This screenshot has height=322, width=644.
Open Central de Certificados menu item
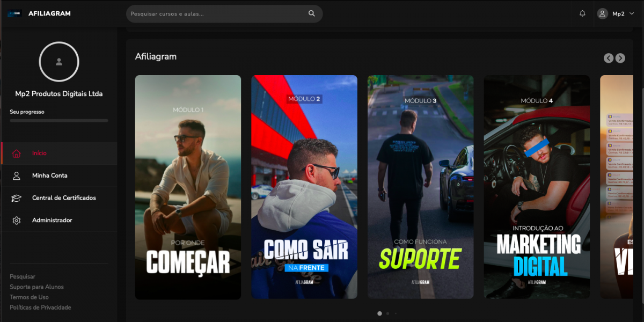pos(64,198)
